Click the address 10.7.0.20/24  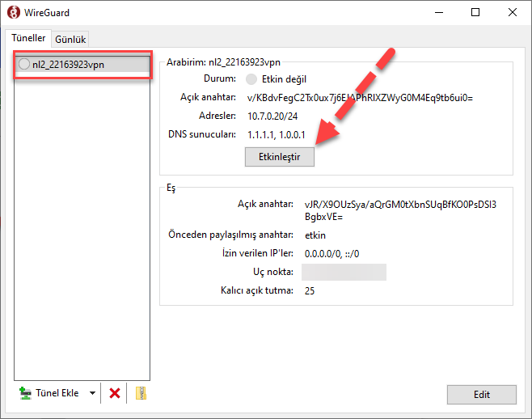tap(272, 116)
